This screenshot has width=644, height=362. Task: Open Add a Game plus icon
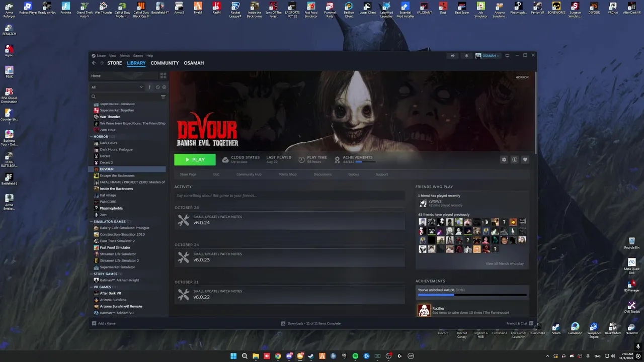pyautogui.click(x=94, y=323)
